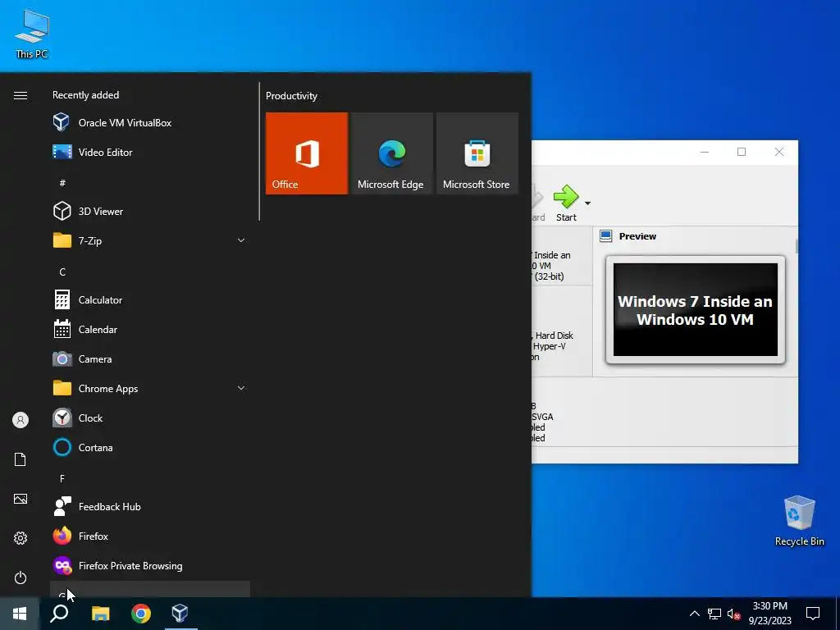Launch the Camera app
The image size is (840, 630).
pyautogui.click(x=150, y=359)
